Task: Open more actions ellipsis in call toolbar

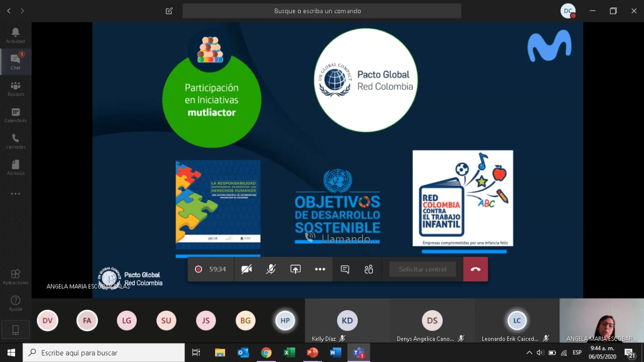Action: tap(320, 269)
